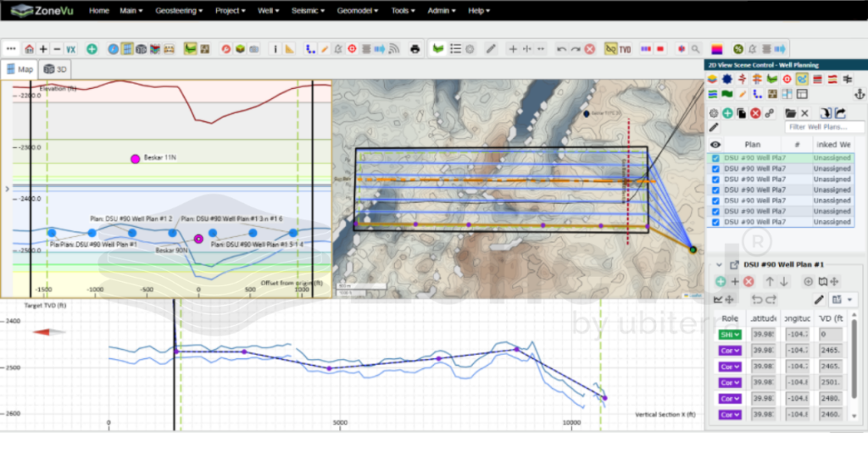Screen dimensions: 868x453
Task: Click the bullet list icon in toolbar
Action: point(455,49)
